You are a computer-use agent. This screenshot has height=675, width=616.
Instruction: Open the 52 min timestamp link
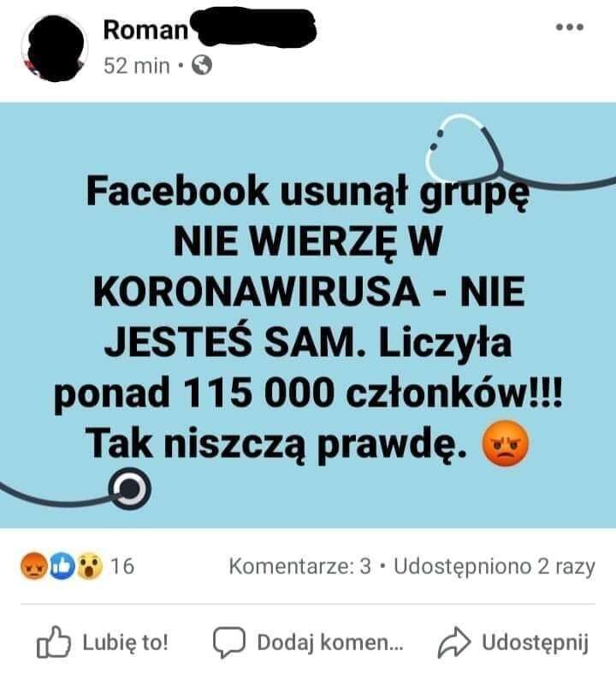pyautogui.click(x=136, y=66)
